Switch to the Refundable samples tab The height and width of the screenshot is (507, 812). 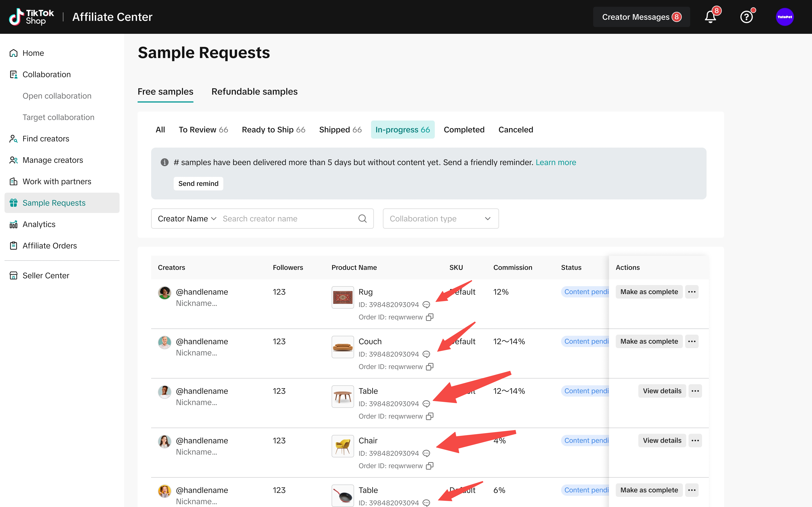[254, 92]
